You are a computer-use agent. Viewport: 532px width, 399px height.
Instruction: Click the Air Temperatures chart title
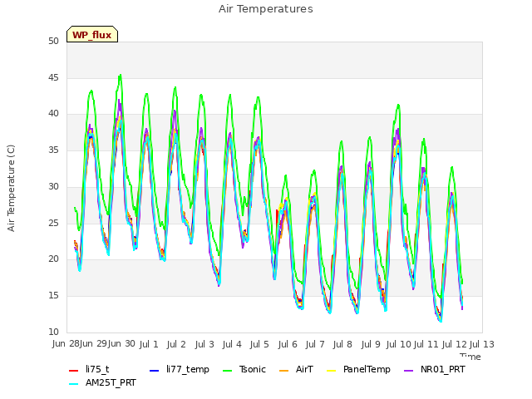pos(266,9)
